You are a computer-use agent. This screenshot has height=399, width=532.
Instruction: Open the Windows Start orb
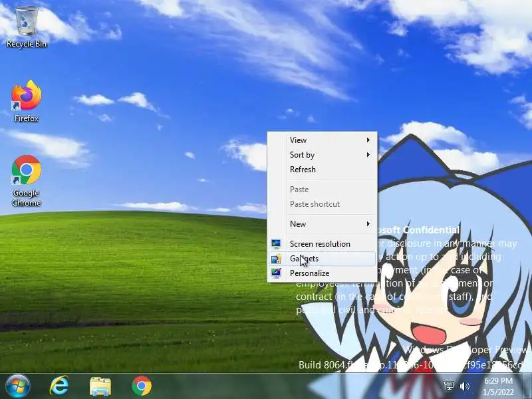[18, 386]
